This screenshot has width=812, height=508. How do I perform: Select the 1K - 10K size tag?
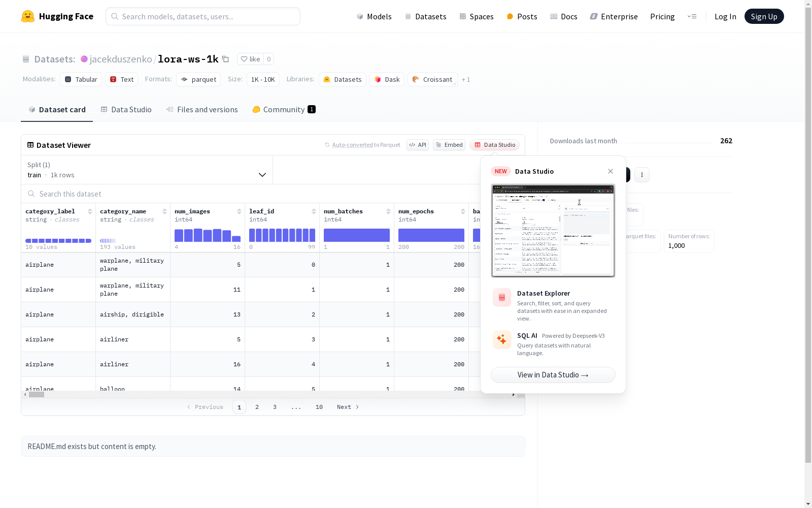(263, 79)
